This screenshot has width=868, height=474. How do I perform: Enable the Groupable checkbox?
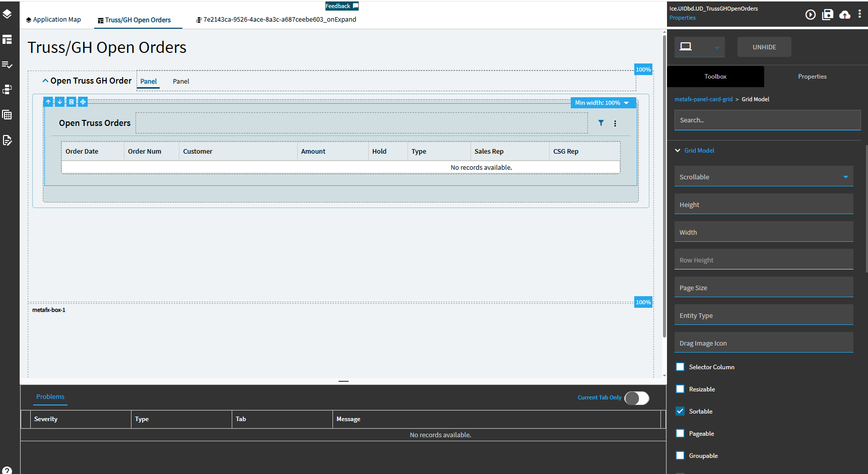pyautogui.click(x=680, y=455)
